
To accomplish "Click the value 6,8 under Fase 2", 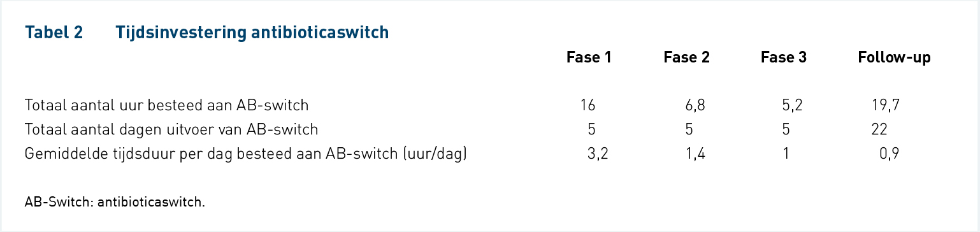I will pos(695,106).
